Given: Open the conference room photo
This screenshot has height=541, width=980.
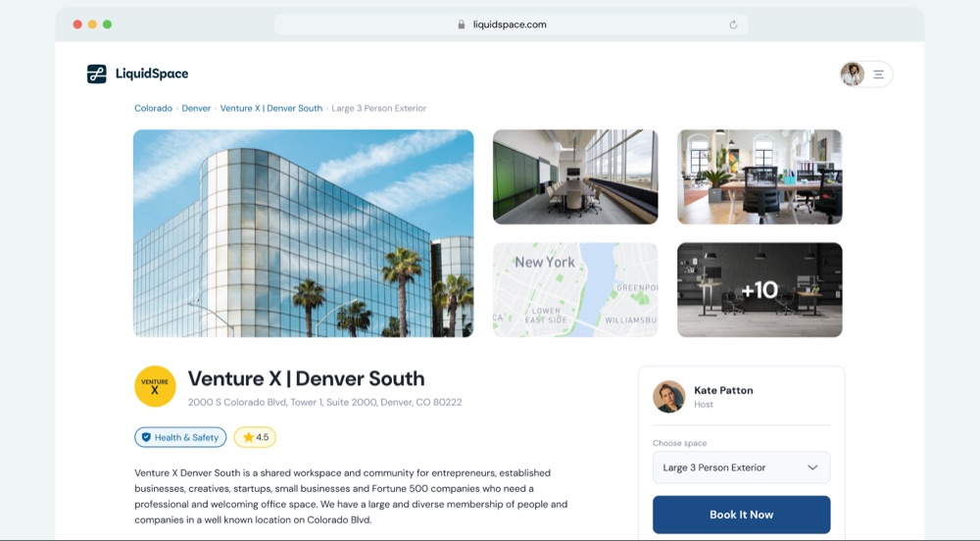Looking at the screenshot, I should point(575,176).
